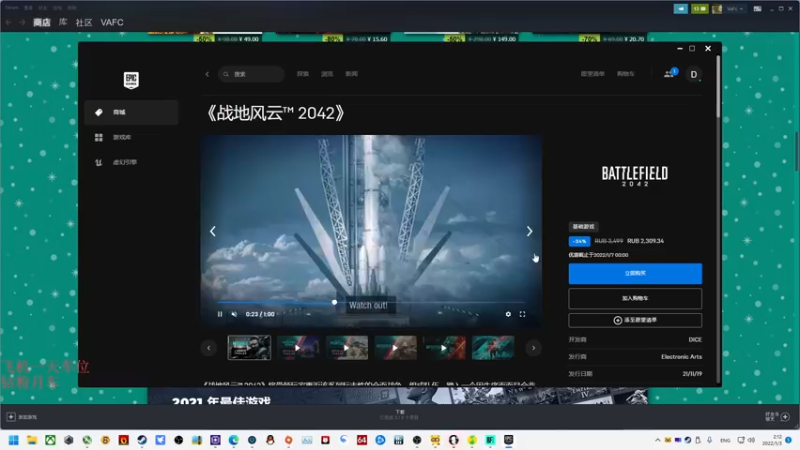The height and width of the screenshot is (450, 800).
Task: Open Steam Store (商店) menu
Action: click(x=42, y=22)
